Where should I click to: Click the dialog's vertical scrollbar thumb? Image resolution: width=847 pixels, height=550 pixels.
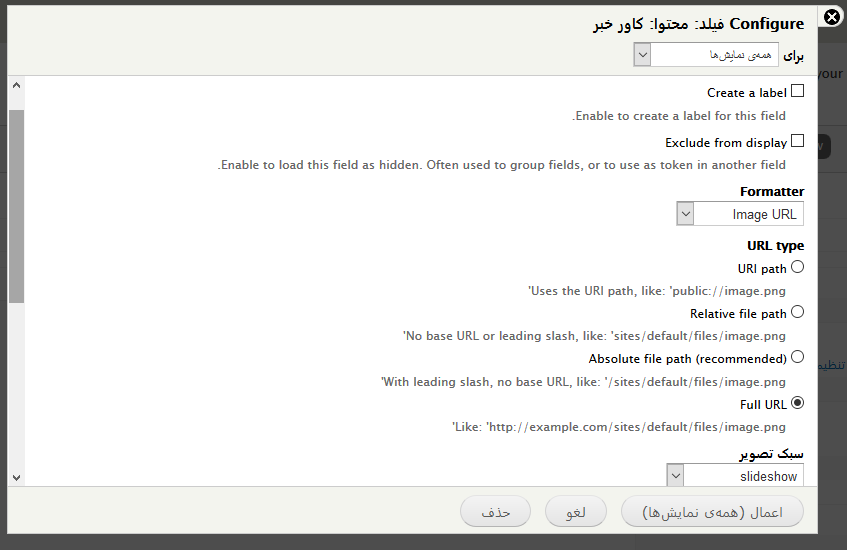tap(16, 206)
